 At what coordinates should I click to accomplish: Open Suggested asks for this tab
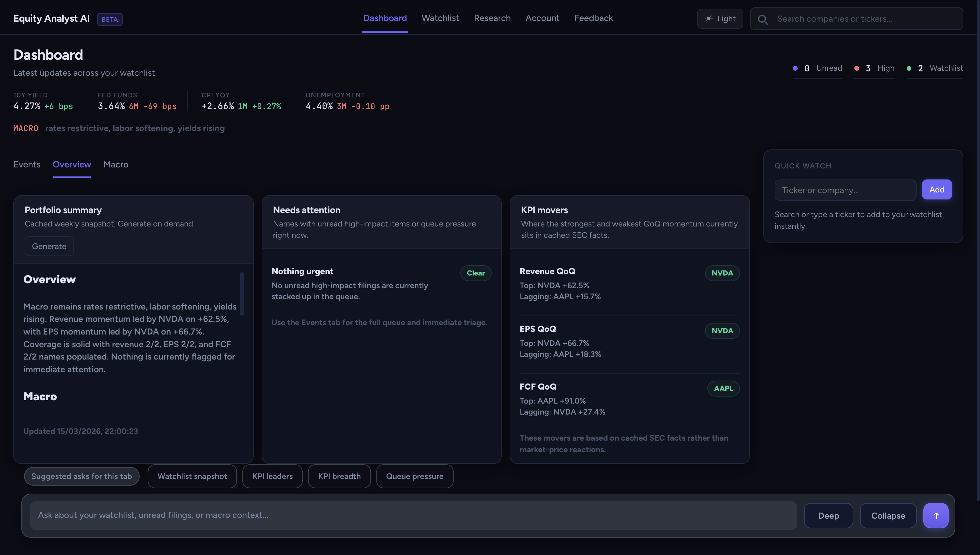point(82,476)
